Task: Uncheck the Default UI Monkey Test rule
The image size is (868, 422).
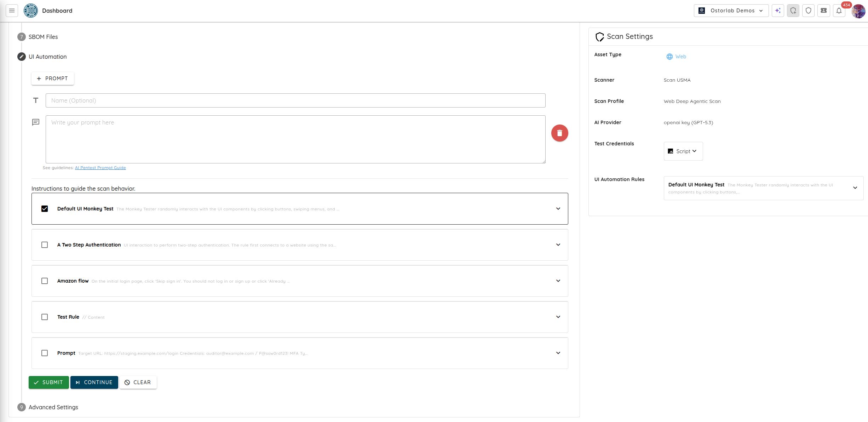Action: [45, 209]
